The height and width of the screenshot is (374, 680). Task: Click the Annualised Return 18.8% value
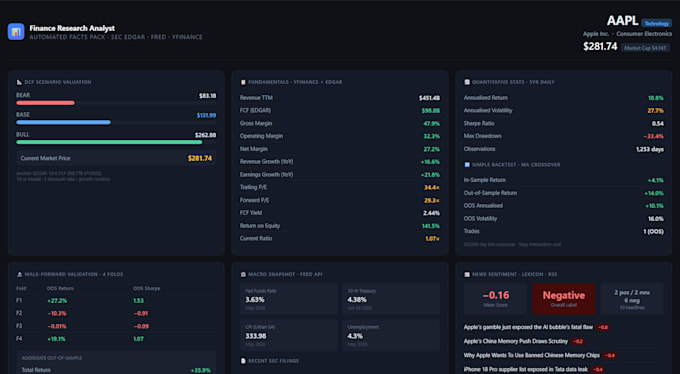(x=656, y=98)
